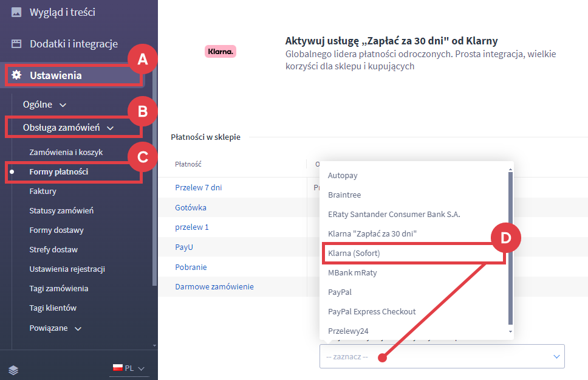
Task: Click the Wygląd i treści image icon
Action: [x=16, y=12]
